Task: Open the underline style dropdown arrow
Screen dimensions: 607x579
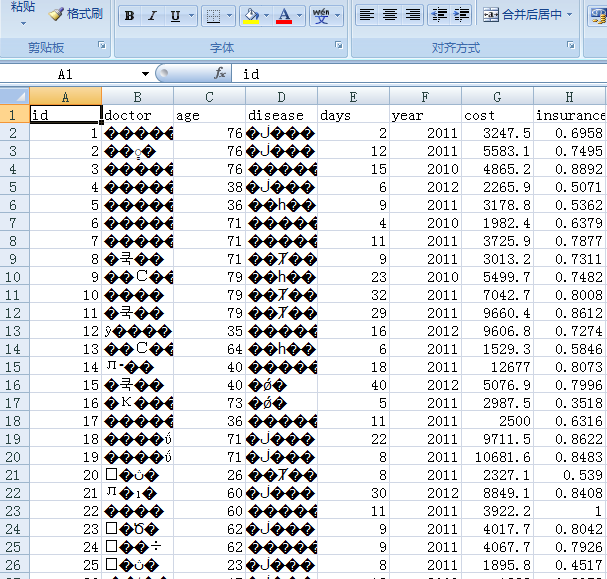Action: 191,16
